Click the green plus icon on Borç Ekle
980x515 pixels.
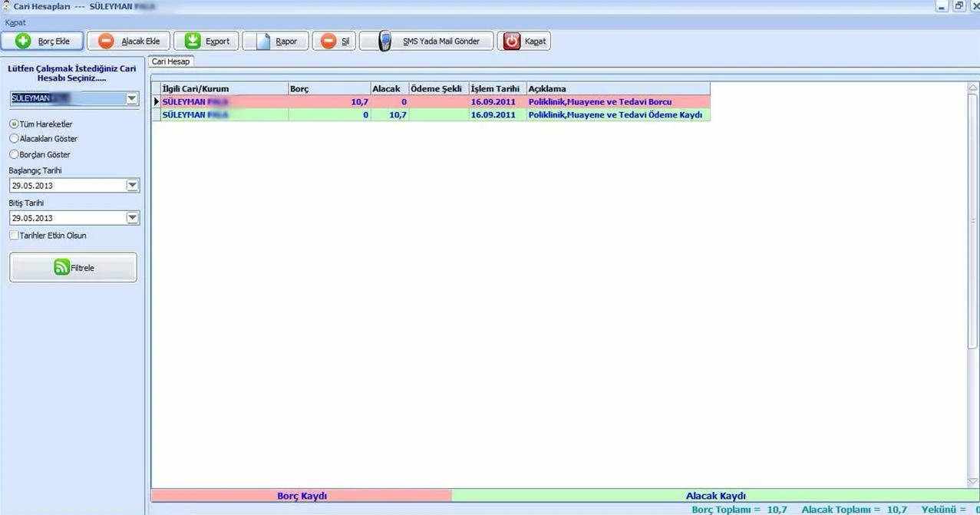pyautogui.click(x=24, y=41)
